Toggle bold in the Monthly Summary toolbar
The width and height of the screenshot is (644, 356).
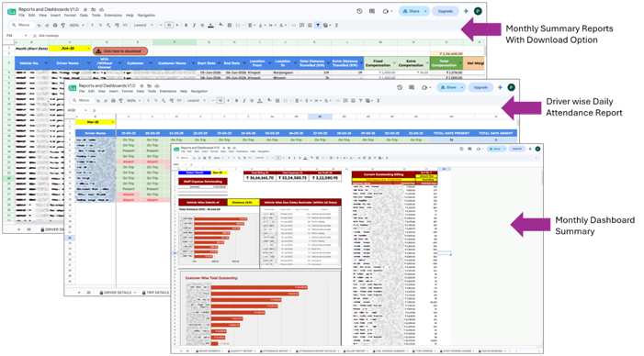pyautogui.click(x=186, y=25)
